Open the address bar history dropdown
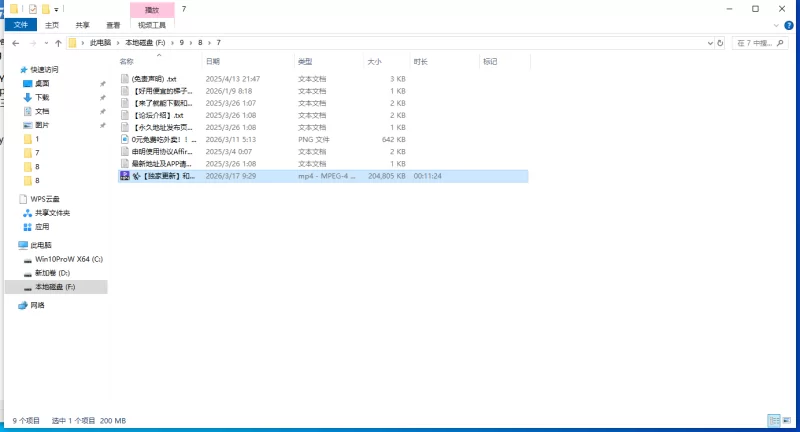 tap(708, 43)
